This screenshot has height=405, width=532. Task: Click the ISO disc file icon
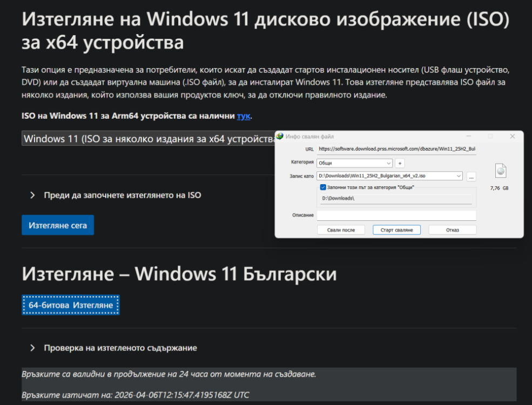[x=501, y=171]
